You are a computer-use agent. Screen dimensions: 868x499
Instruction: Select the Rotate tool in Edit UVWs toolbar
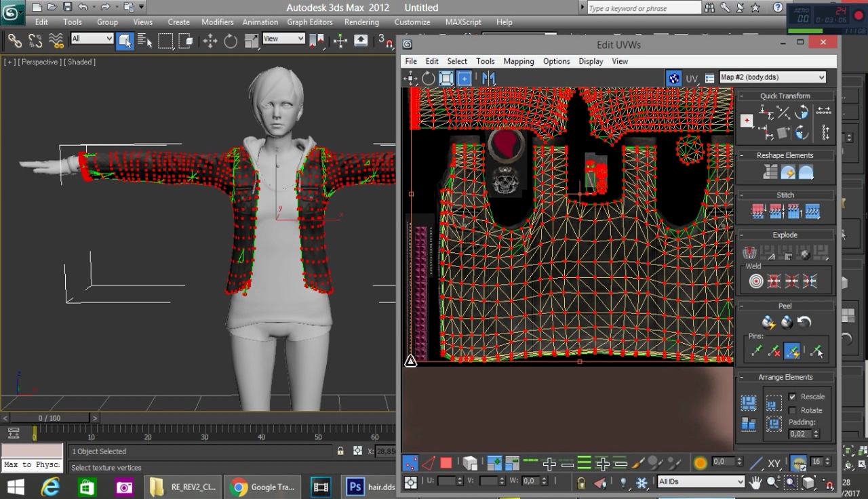[x=429, y=78]
